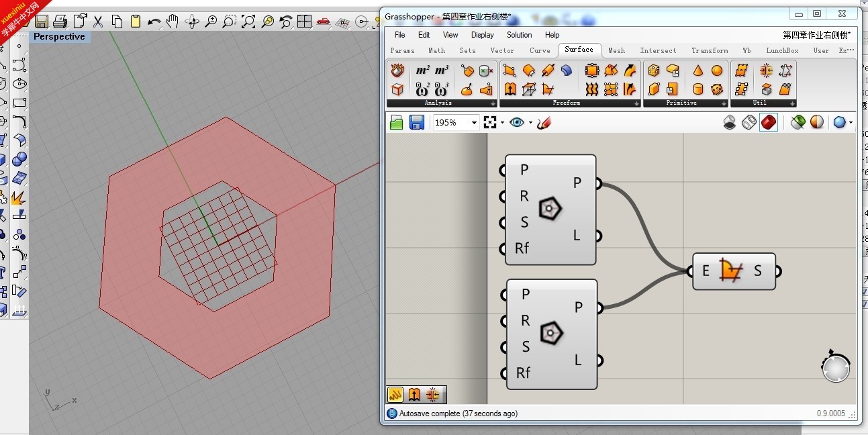Click the named views eye icon

[516, 122]
